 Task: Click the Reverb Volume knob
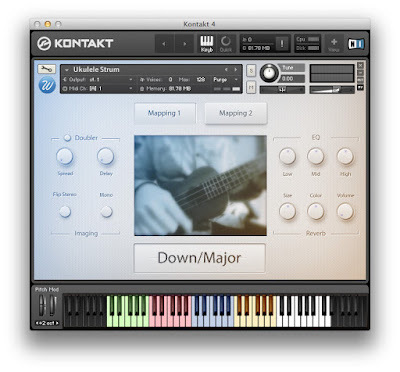tap(345, 211)
